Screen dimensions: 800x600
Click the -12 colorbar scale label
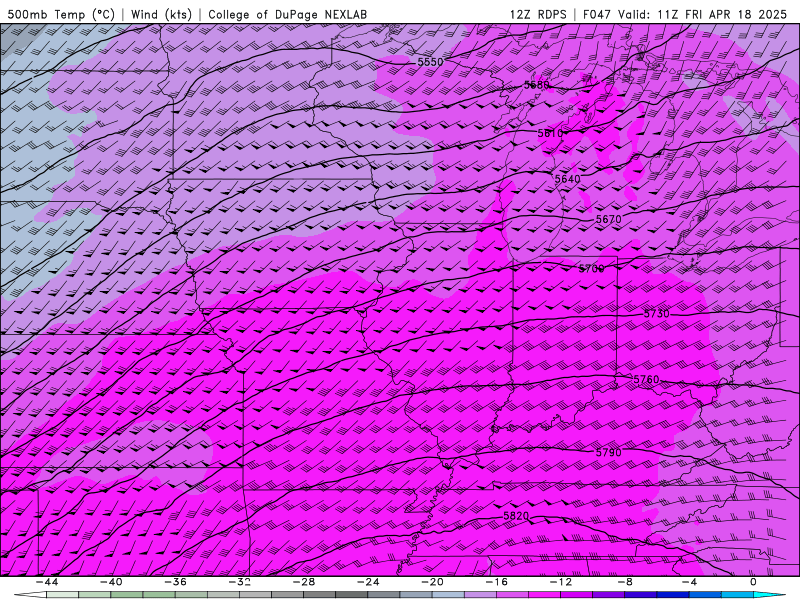click(x=561, y=582)
